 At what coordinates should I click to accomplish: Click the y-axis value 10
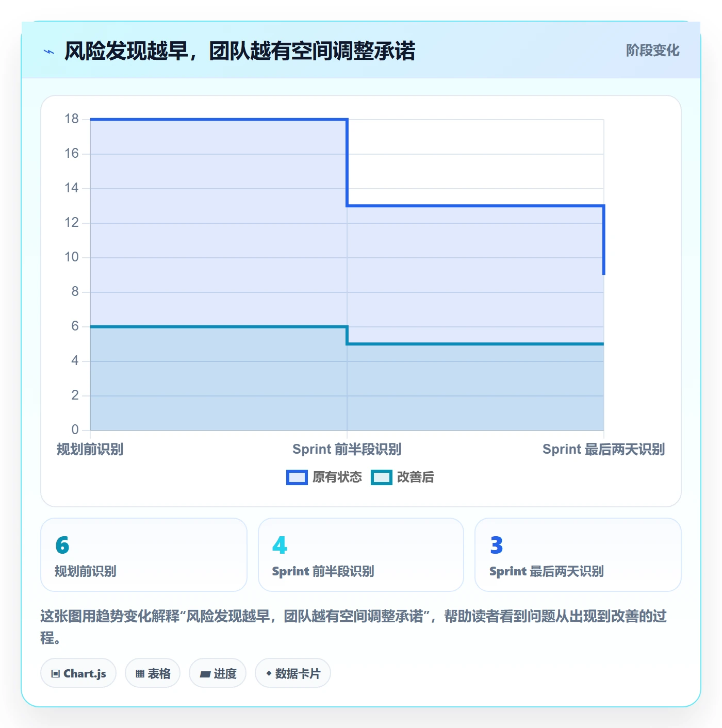[72, 257]
